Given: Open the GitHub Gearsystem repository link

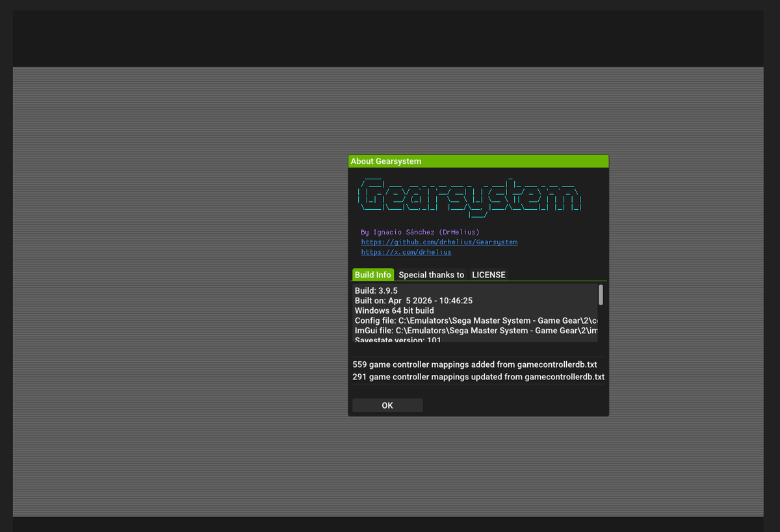Looking at the screenshot, I should click(x=439, y=242).
